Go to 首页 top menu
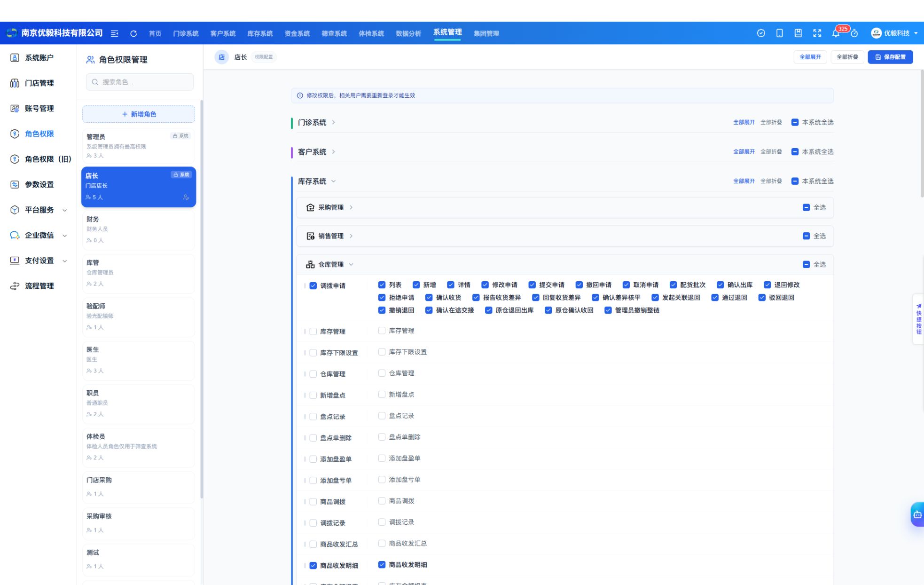The width and height of the screenshot is (924, 585). point(155,33)
